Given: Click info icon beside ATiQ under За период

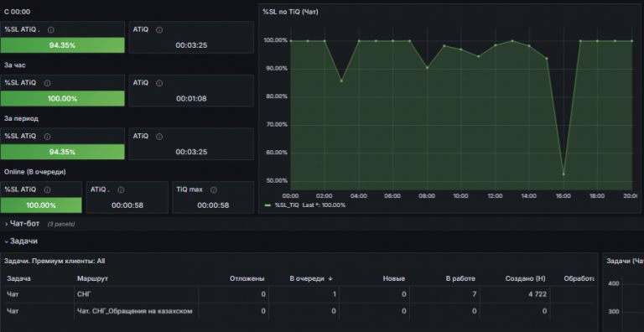Looking at the screenshot, I should click(159, 137).
